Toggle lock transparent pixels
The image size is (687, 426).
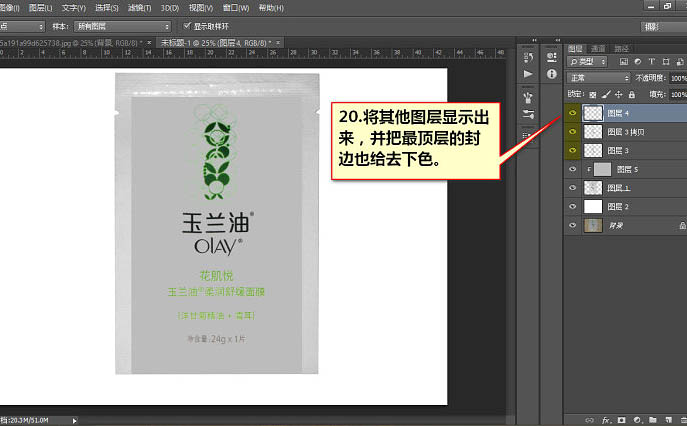(593, 94)
